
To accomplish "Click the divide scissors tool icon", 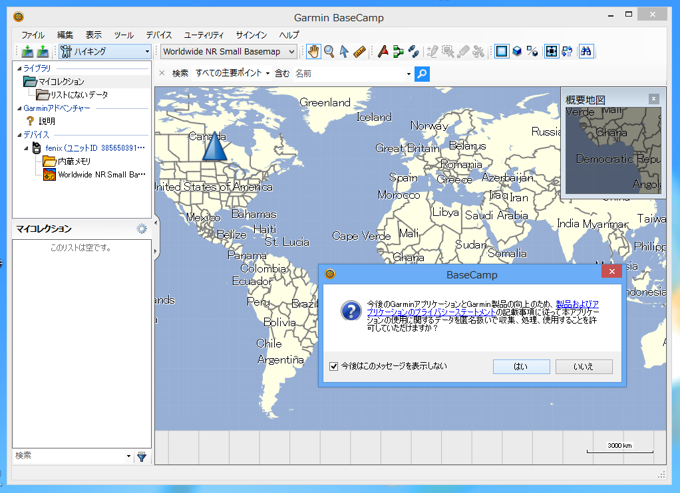I will tap(478, 52).
